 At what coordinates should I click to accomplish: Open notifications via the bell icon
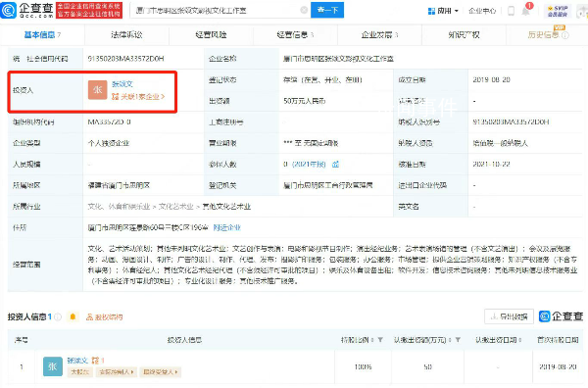525,12
